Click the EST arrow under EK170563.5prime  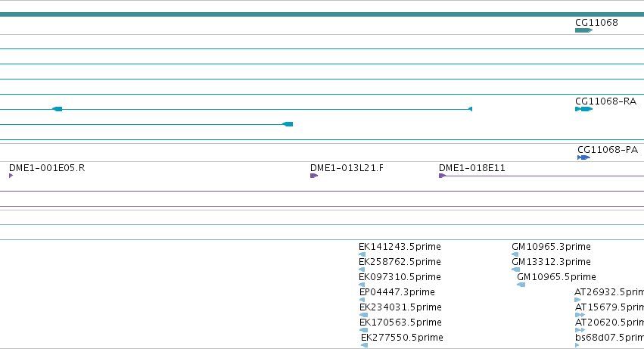pyautogui.click(x=363, y=330)
